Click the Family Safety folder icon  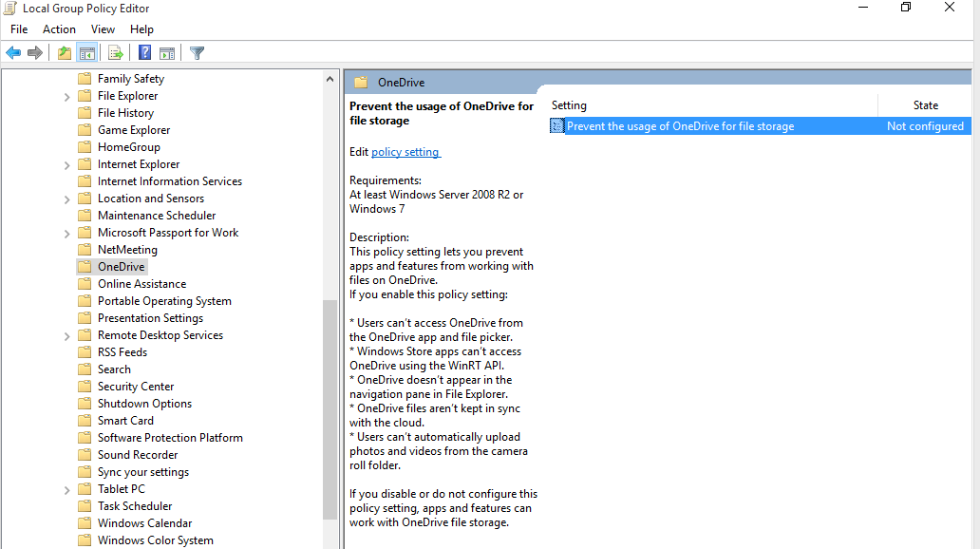(x=85, y=79)
